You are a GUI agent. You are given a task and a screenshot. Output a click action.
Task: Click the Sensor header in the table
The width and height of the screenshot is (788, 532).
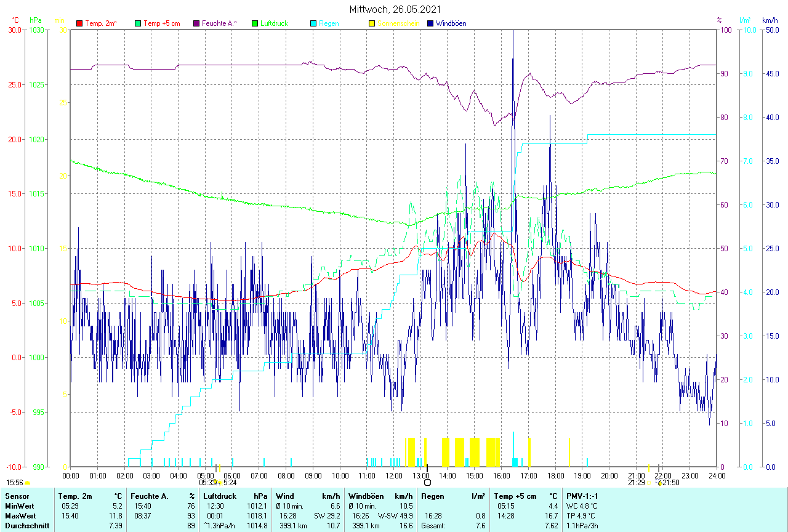click(17, 496)
